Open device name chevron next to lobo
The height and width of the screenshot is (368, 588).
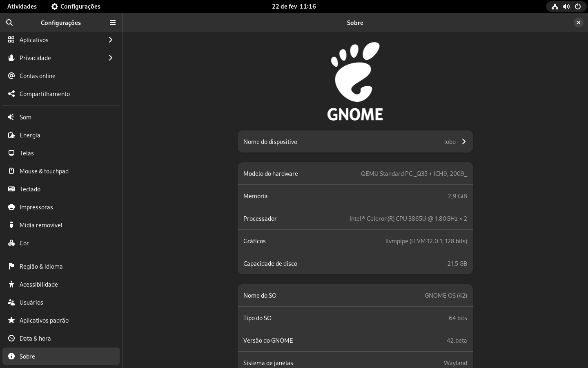coord(464,141)
